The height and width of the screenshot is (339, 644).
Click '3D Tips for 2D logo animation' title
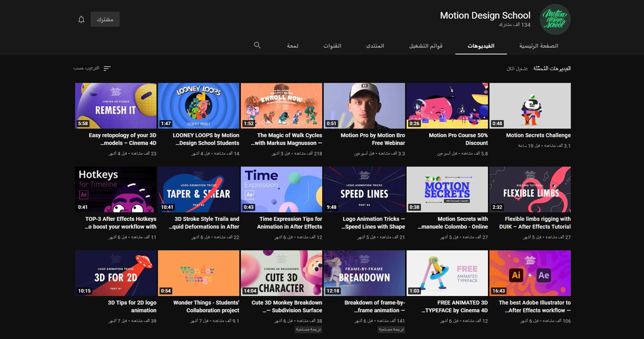point(132,306)
